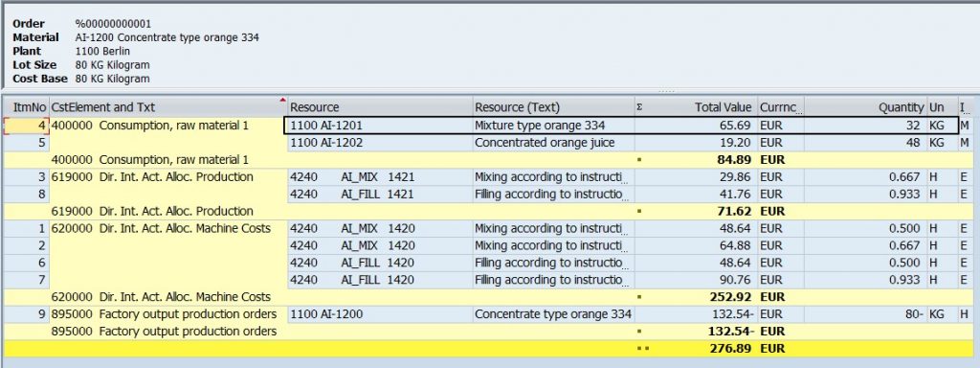This screenshot has height=368, width=980.
Task: Select the Resource column header
Action: [x=379, y=107]
